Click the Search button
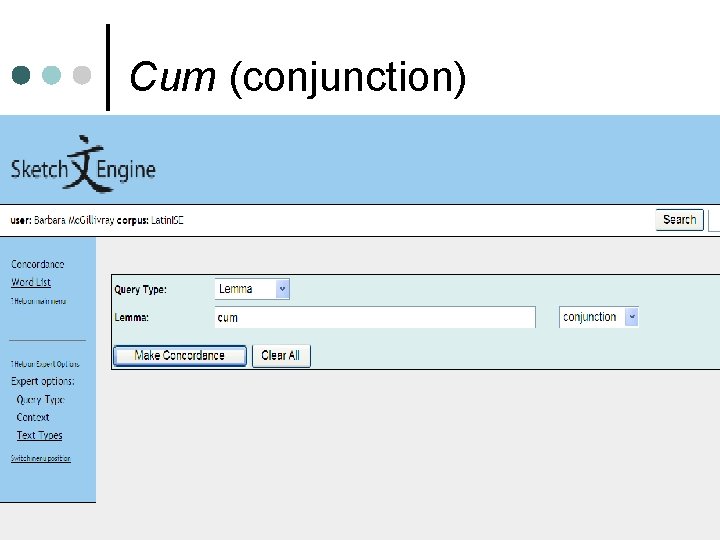This screenshot has width=720, height=540. pyautogui.click(x=679, y=220)
